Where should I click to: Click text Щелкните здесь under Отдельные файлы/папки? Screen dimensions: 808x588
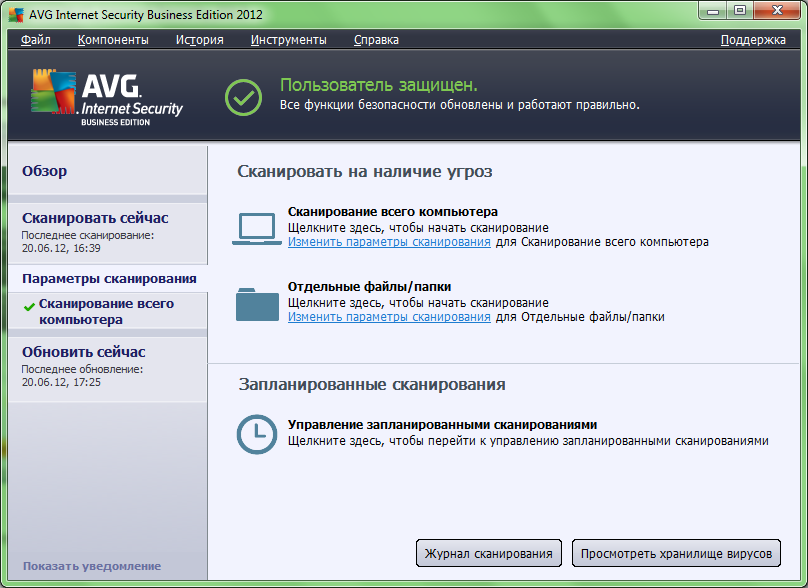point(418,302)
